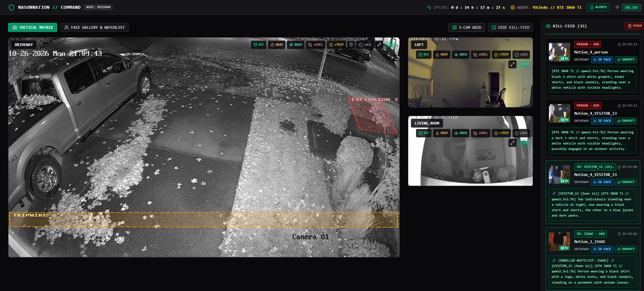Expand the Living Room camera to fullscreen
Screen dimensions: 644x291
click(x=512, y=143)
